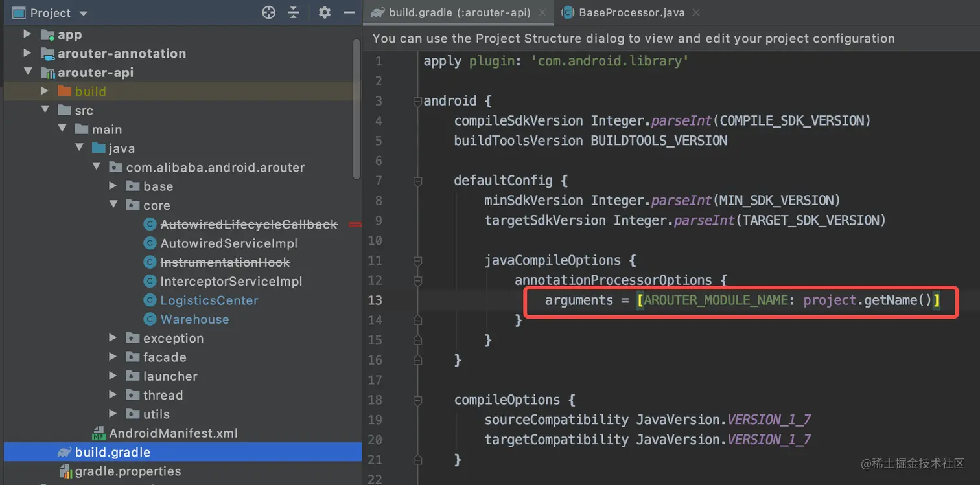Click the java source folder icon
This screenshot has width=980, height=485.
tap(99, 148)
